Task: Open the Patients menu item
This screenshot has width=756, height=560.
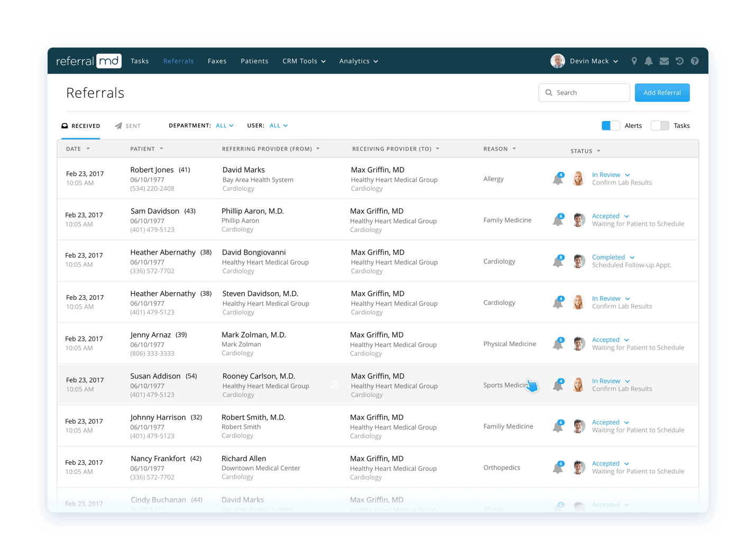Action: (x=255, y=61)
